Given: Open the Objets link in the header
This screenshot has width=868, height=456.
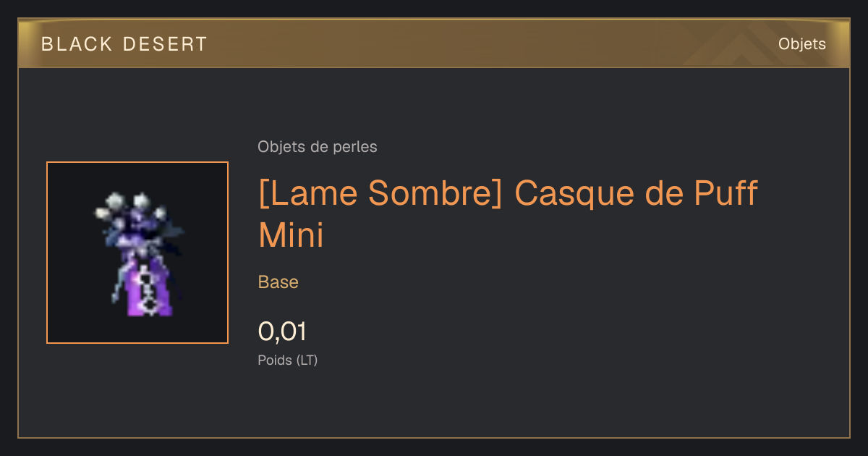Looking at the screenshot, I should tap(802, 44).
